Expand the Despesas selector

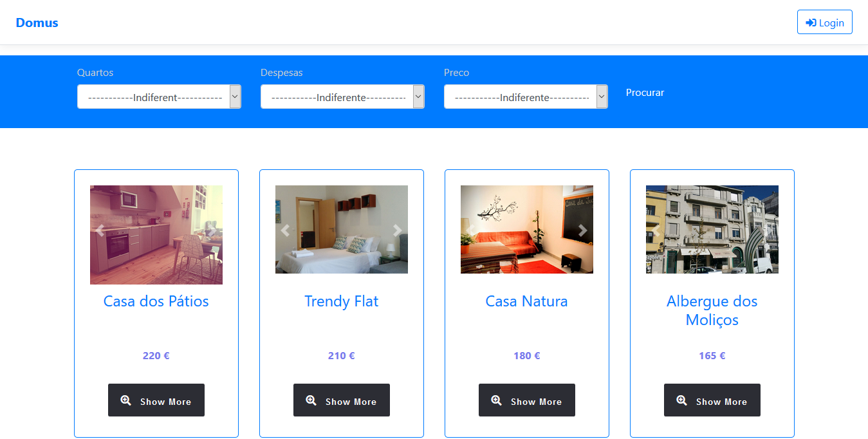342,97
